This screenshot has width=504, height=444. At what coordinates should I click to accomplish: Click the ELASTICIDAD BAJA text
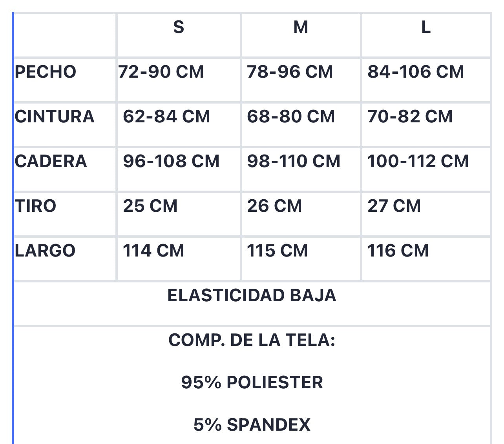point(252,295)
